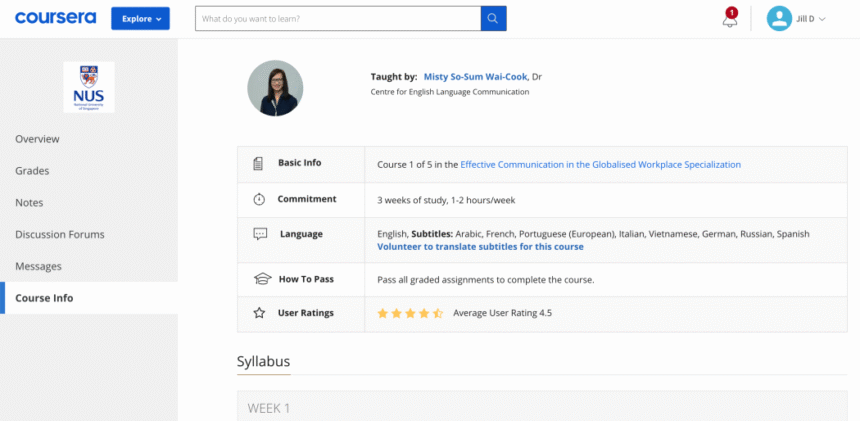Screen dimensions: 860x421
Task: Click Volunteer to translate subtitles link
Action: pyautogui.click(x=480, y=247)
